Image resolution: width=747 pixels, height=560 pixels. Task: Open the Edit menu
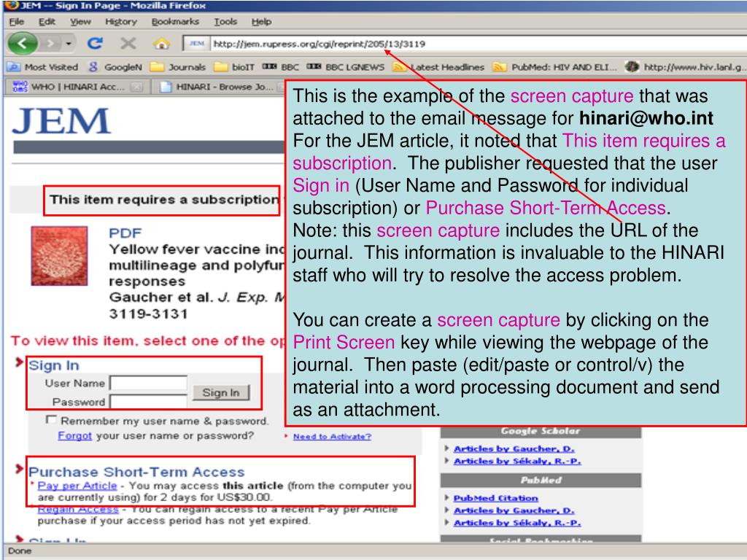(x=47, y=21)
